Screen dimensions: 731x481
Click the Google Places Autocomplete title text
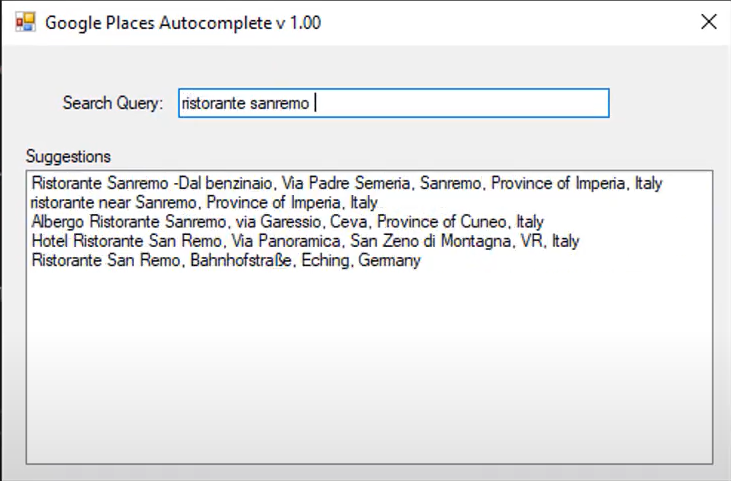coord(183,23)
